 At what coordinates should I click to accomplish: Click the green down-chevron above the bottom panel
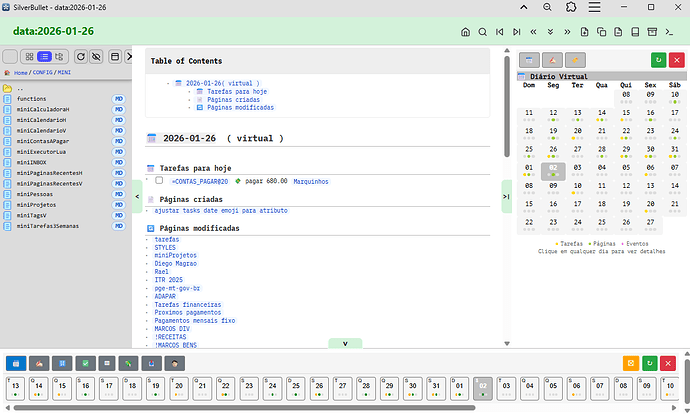tap(345, 343)
